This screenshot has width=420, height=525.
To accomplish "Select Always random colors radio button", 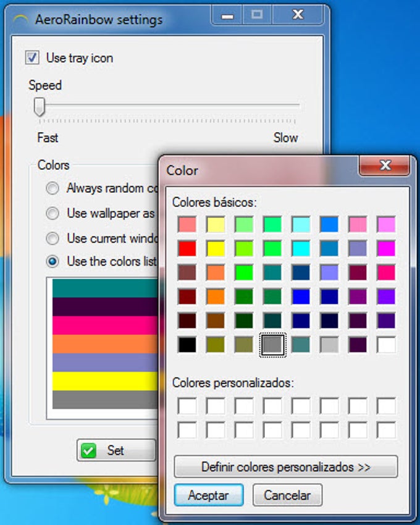I will coord(52,188).
